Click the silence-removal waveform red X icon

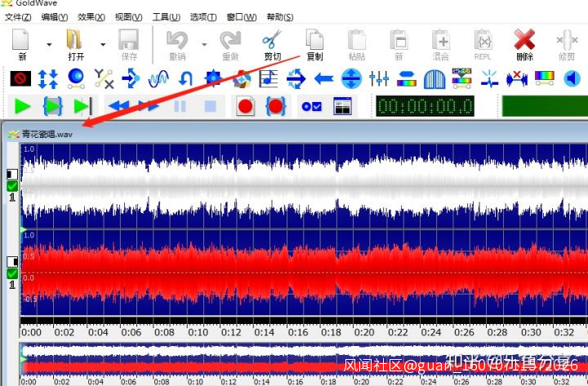pos(517,78)
